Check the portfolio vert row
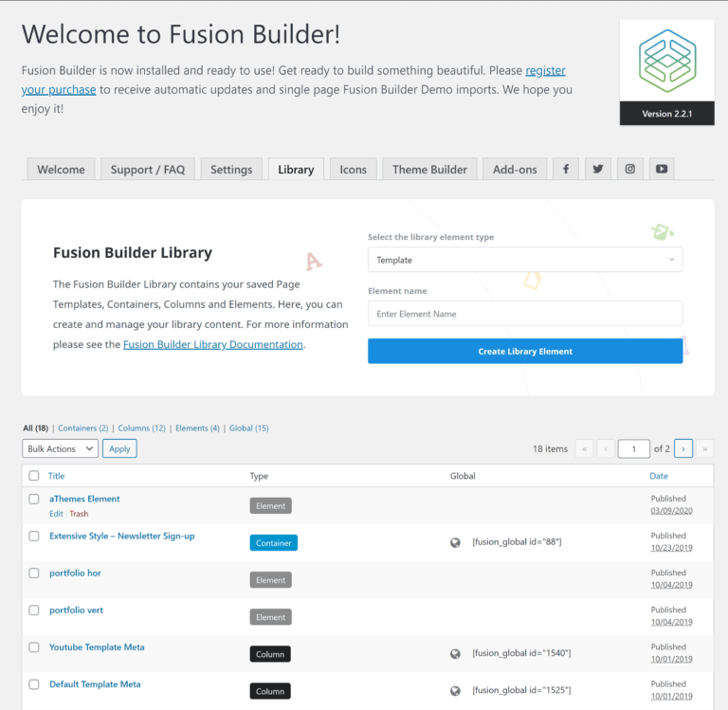 click(x=34, y=610)
